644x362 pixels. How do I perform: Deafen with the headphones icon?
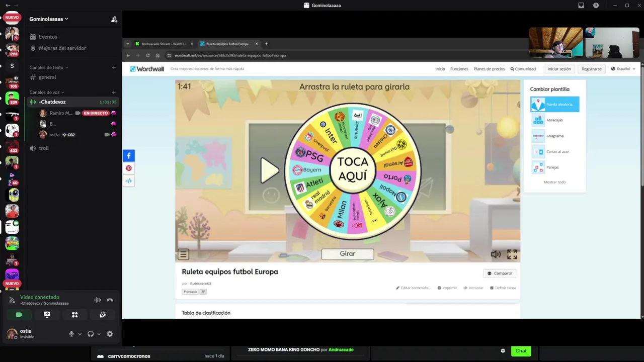coord(91,334)
